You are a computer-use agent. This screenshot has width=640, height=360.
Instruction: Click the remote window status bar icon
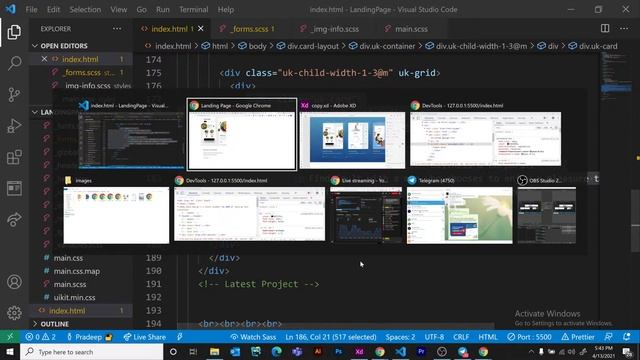click(10, 337)
